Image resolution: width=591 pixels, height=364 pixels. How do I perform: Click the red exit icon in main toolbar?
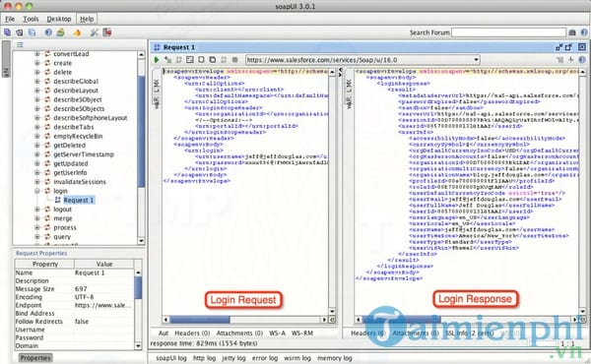click(x=107, y=32)
